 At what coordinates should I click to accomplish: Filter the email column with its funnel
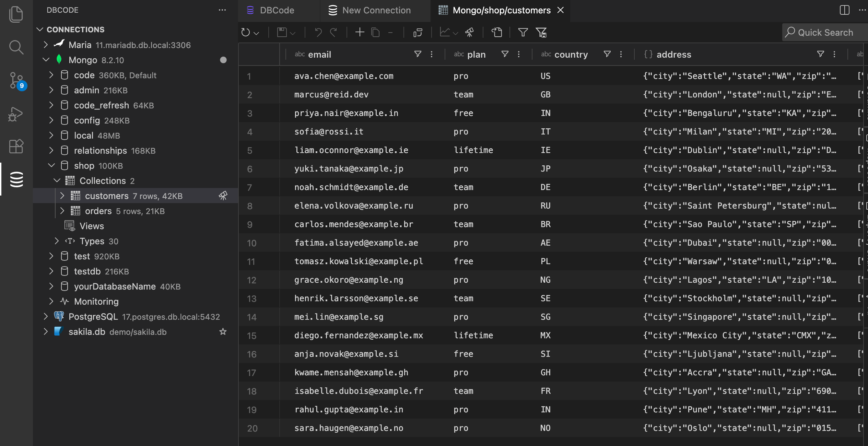coord(418,54)
